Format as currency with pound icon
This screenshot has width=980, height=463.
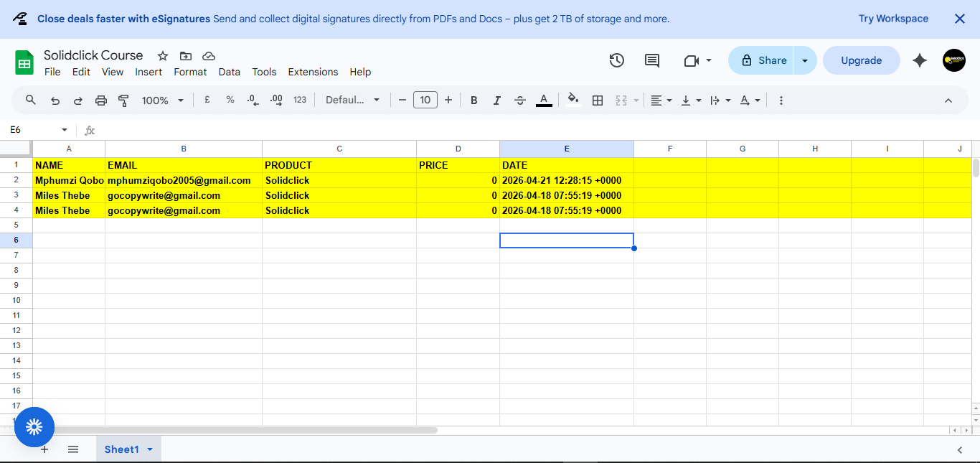(207, 100)
